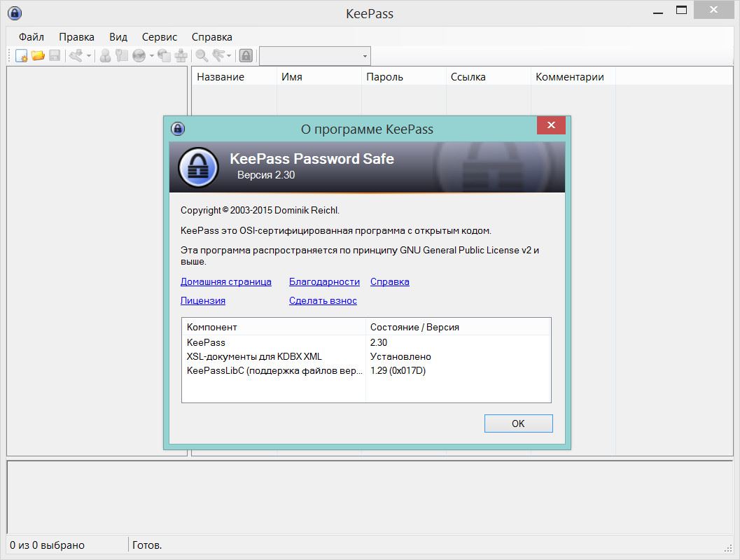Viewport: 740px width, 560px height.
Task: Maximize the main KeePass window
Action: pyautogui.click(x=681, y=10)
